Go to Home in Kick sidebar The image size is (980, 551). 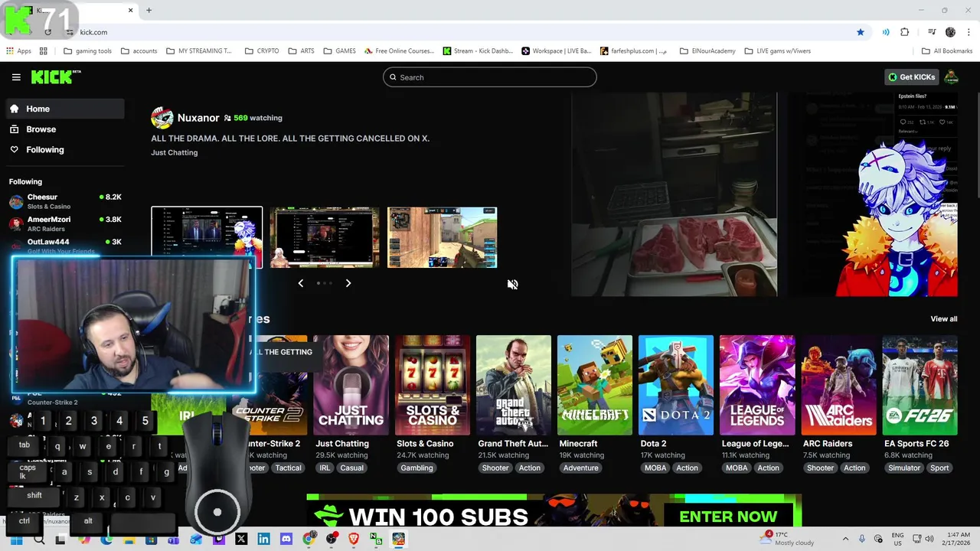tap(65, 109)
